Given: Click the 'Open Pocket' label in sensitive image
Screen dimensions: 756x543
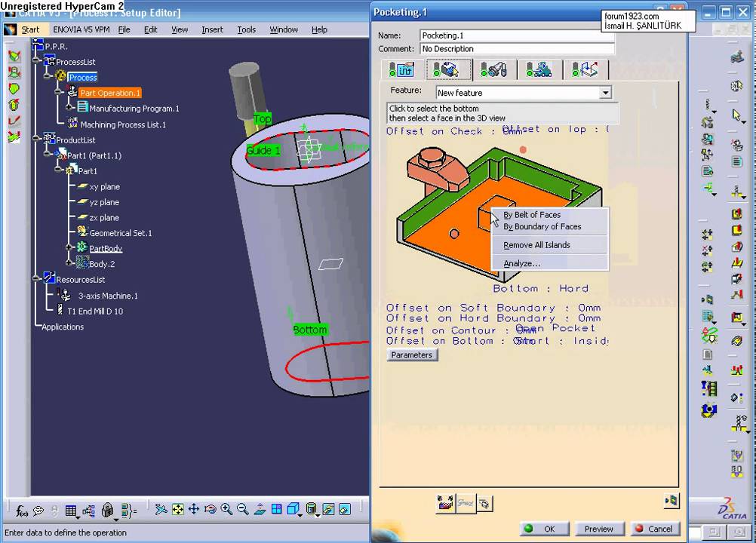Looking at the screenshot, I should (555, 328).
